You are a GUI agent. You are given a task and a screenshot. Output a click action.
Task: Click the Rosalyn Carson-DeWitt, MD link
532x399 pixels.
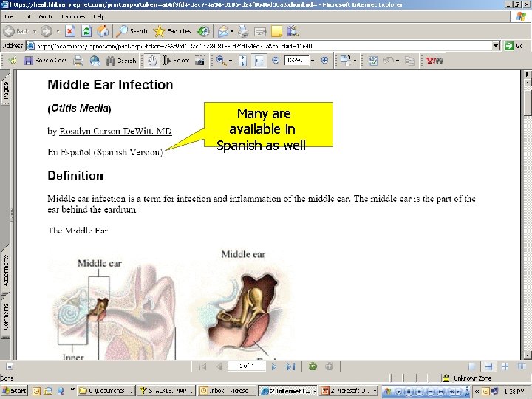pyautogui.click(x=116, y=132)
